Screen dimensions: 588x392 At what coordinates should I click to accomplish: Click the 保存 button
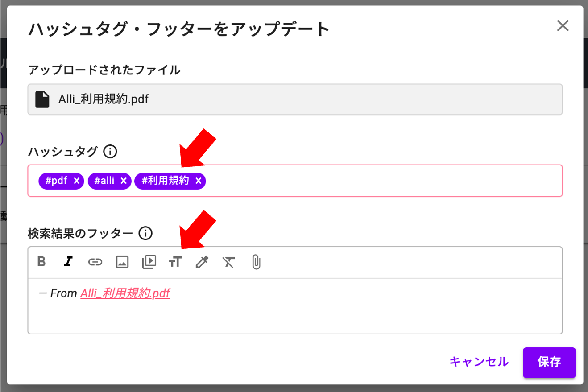[x=549, y=362]
